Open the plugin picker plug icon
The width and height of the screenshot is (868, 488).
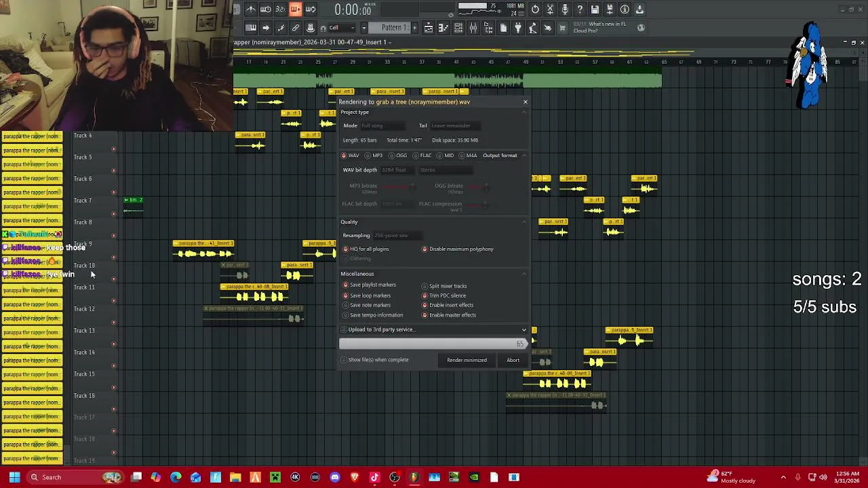click(518, 28)
